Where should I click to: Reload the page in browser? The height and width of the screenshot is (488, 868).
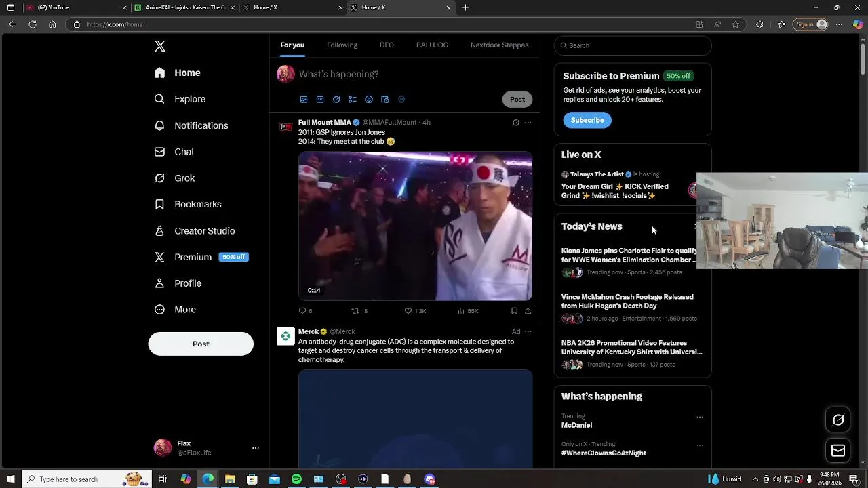click(32, 24)
